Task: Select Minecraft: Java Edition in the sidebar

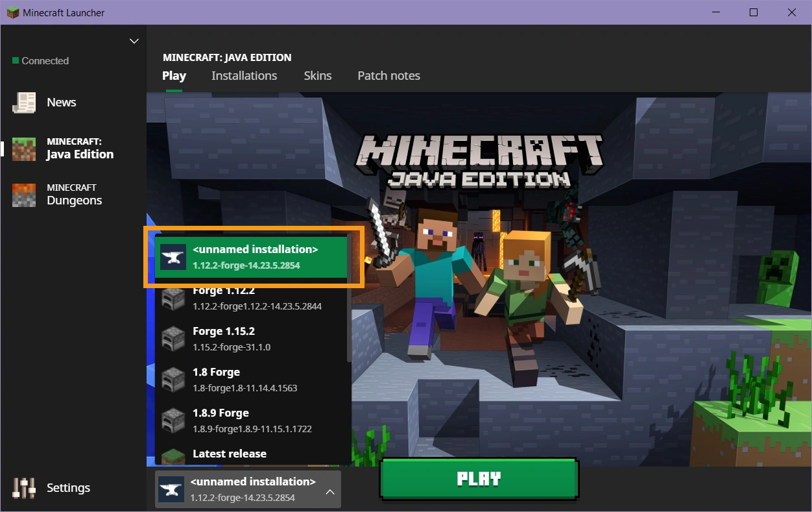Action: pos(73,149)
